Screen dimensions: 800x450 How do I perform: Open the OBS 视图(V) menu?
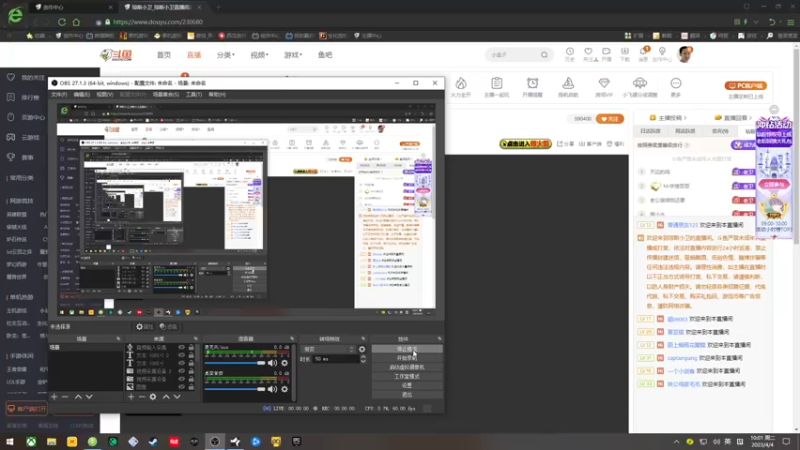click(x=105, y=94)
